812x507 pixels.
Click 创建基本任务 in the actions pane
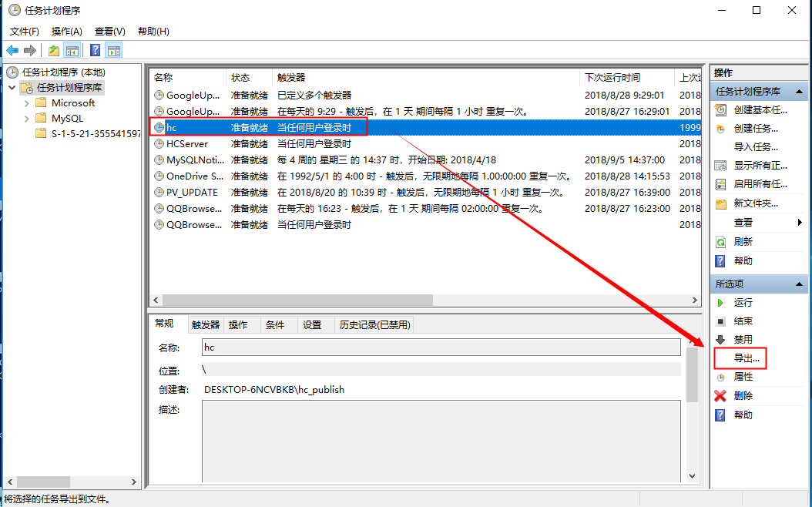coord(760,110)
